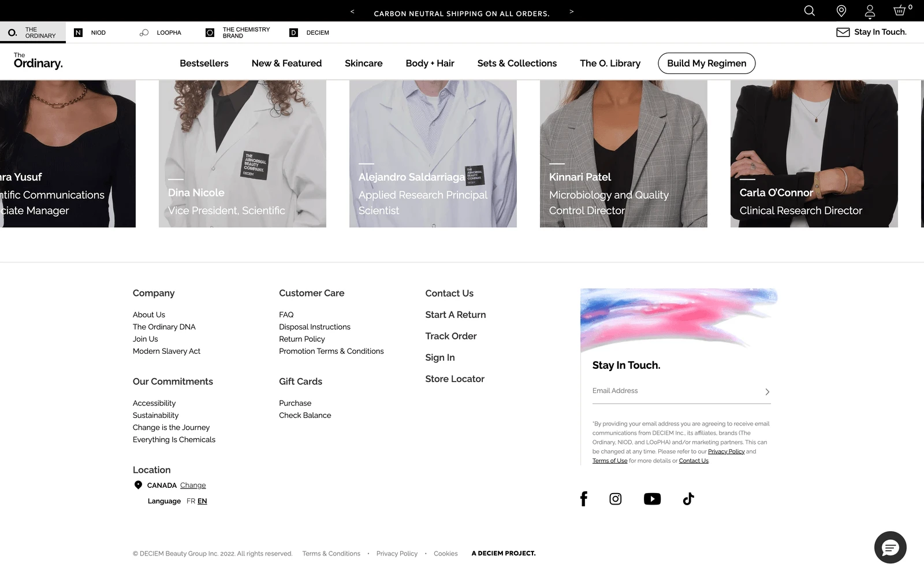The height and width of the screenshot is (578, 924).
Task: Open the Facebook social icon
Action: pyautogui.click(x=584, y=499)
